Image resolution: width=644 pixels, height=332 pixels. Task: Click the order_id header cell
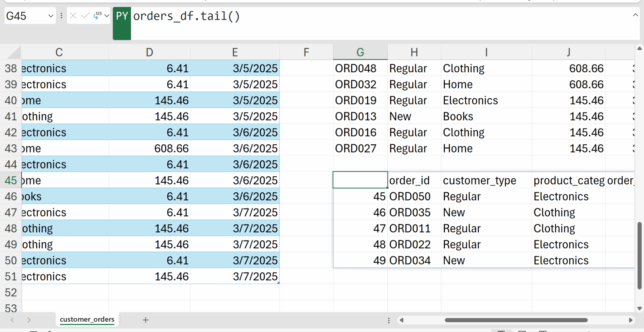click(409, 180)
